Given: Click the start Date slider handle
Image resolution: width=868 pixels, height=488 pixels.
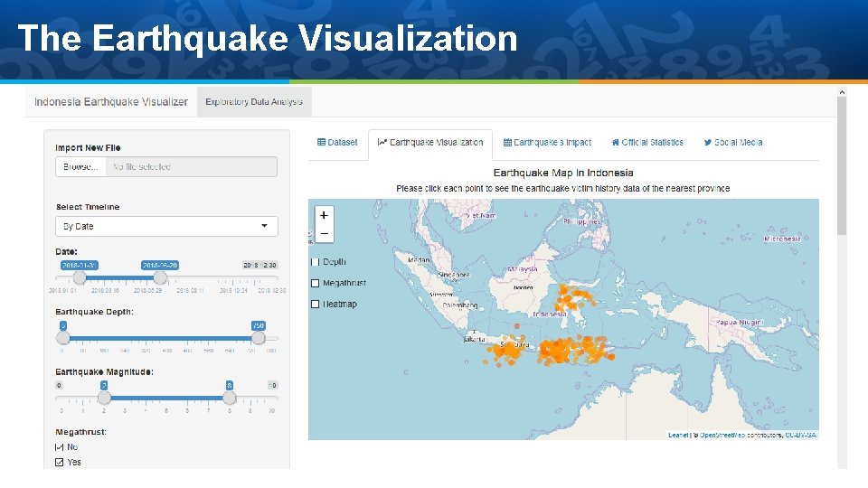Looking at the screenshot, I should point(80,277).
